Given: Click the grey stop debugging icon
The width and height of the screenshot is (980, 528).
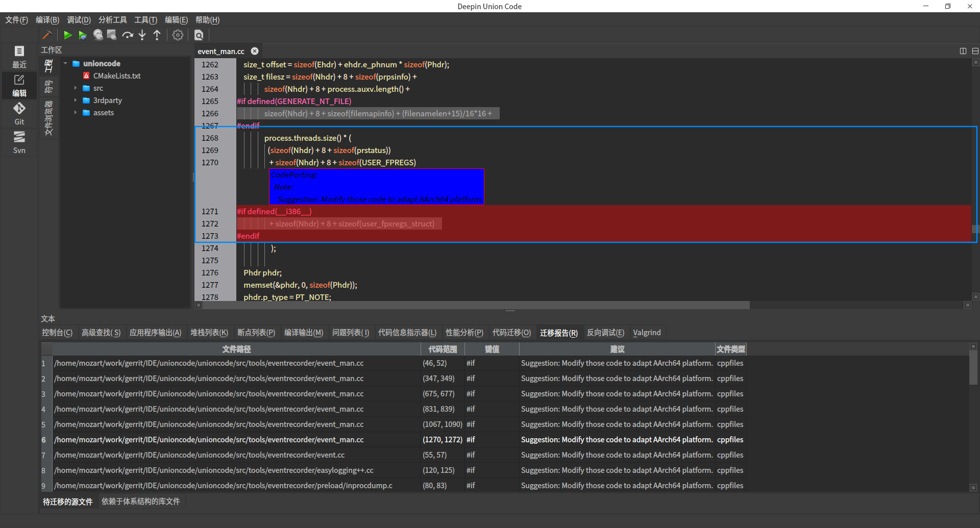Looking at the screenshot, I should point(112,35).
